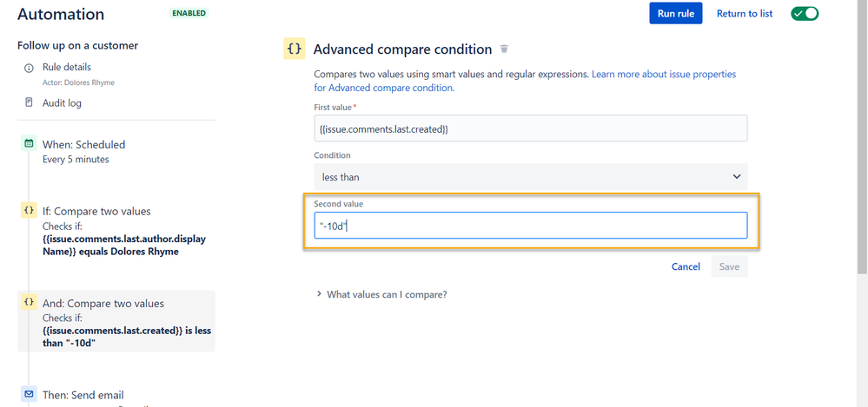Viewport: 868px width, 407px height.
Task: Select the Scheduled trigger calendar icon
Action: (x=29, y=142)
